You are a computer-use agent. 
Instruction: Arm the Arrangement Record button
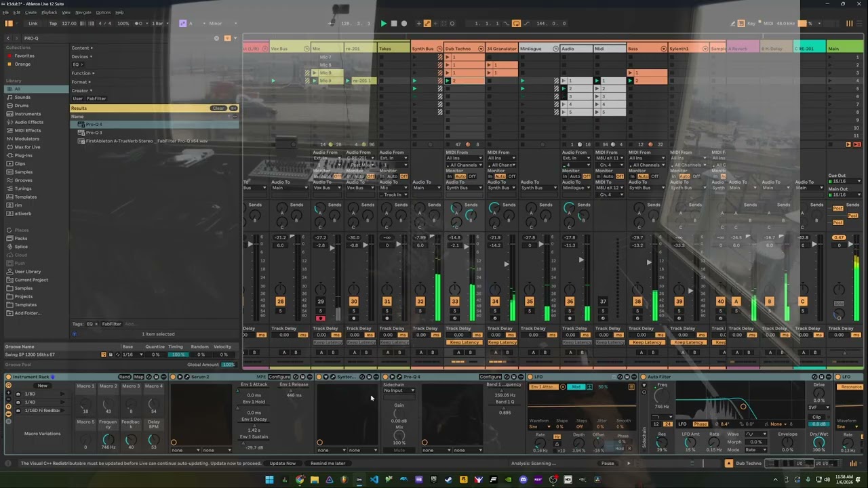[404, 23]
